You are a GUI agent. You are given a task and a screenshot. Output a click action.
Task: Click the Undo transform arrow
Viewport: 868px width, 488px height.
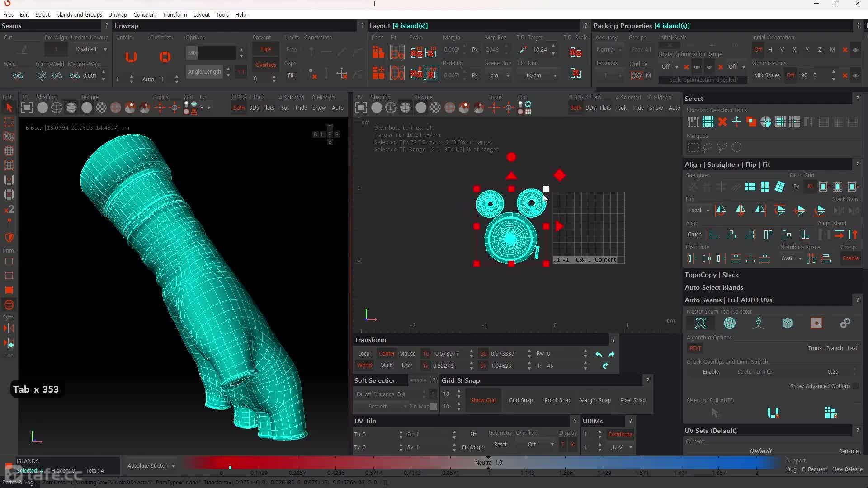[x=599, y=354]
